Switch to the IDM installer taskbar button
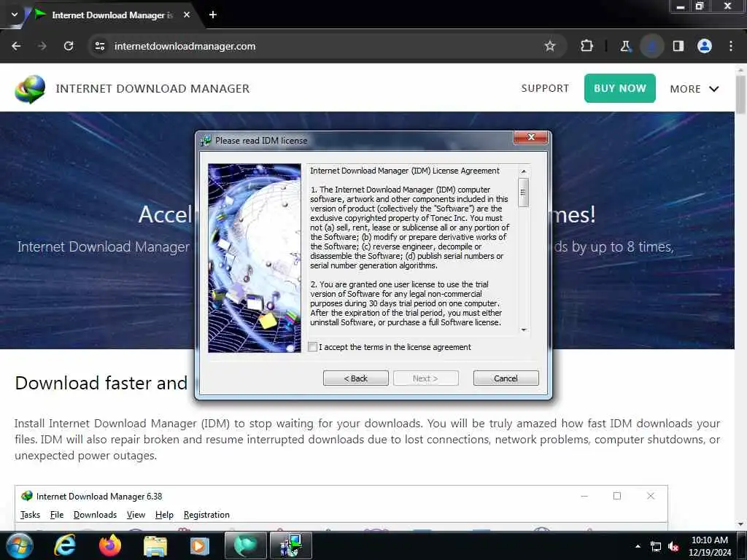This screenshot has height=560, width=747. [291, 545]
